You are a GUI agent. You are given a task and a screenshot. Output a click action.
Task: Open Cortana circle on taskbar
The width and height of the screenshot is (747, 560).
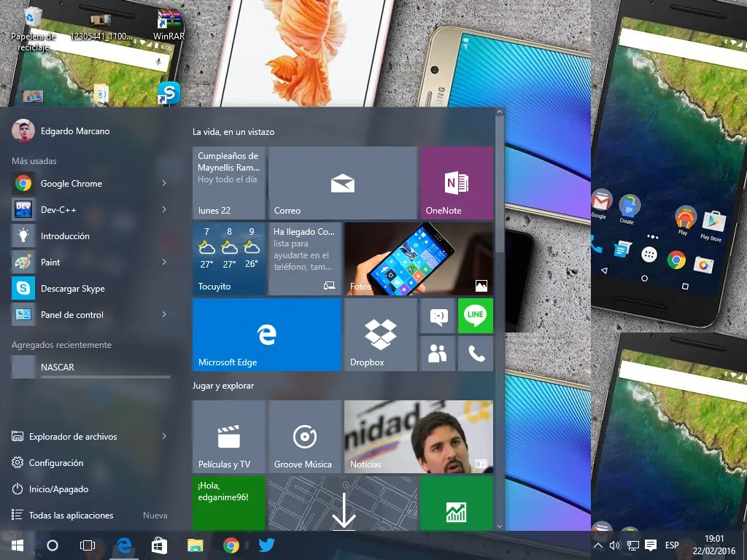click(53, 545)
